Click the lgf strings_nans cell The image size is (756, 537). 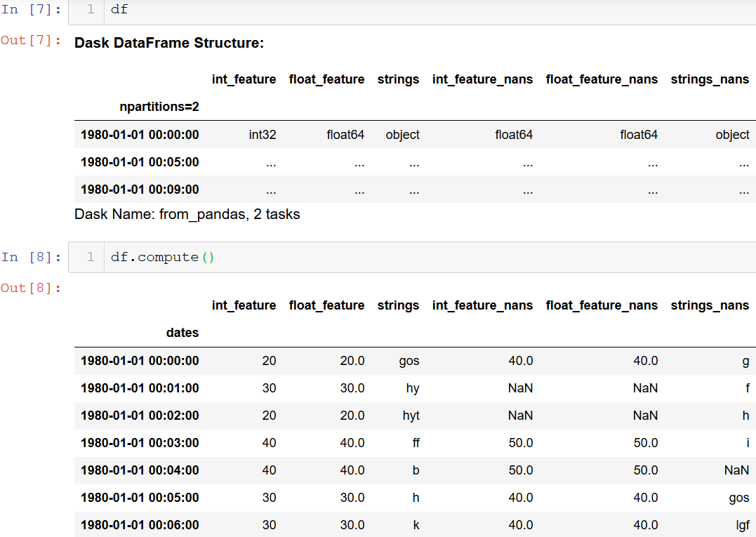(743, 526)
